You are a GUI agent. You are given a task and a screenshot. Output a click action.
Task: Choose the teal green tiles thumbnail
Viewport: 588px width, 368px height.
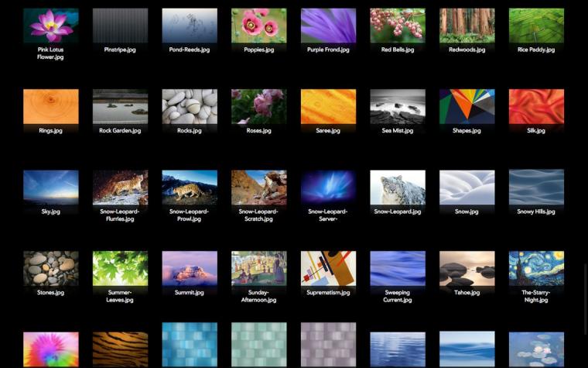258,345
